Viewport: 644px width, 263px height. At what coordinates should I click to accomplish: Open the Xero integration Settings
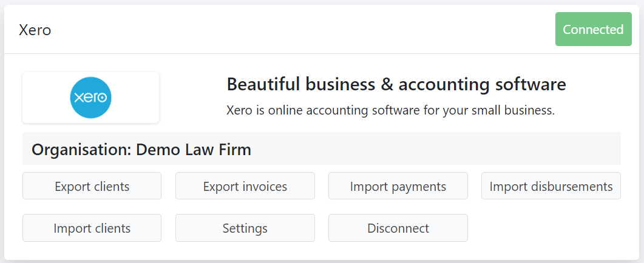point(245,228)
